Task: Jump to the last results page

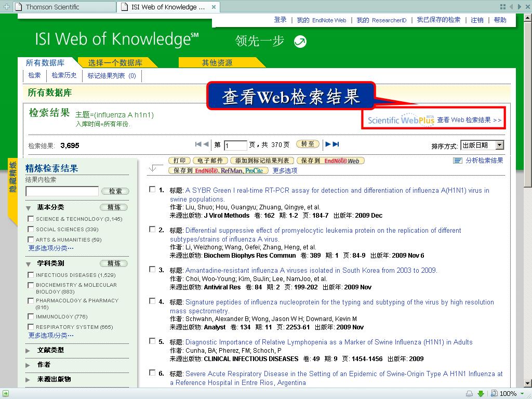Action: [336, 144]
